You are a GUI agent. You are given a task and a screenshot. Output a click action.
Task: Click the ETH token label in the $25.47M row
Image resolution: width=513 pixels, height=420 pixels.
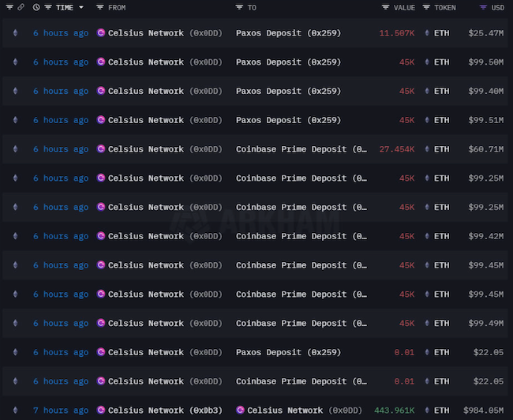(x=441, y=33)
